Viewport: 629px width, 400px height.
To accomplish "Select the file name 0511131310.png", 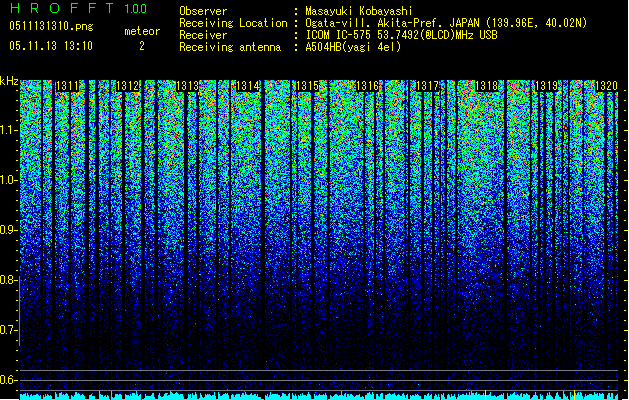I will (51, 26).
